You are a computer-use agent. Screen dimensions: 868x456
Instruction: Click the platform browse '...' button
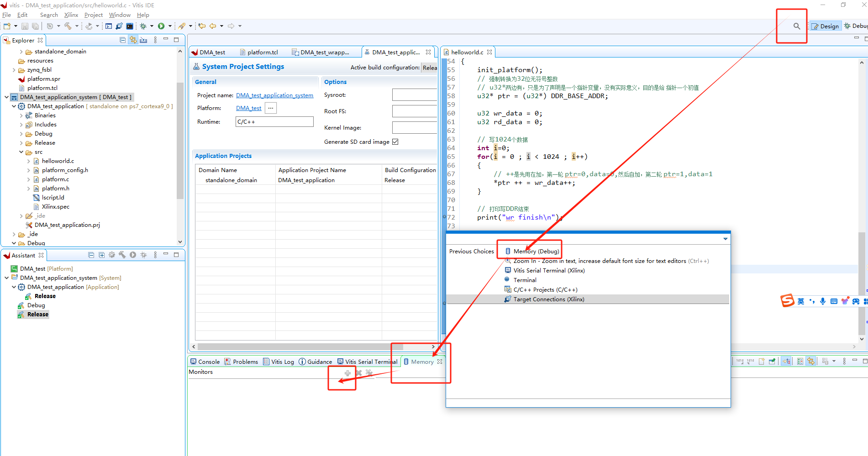point(271,108)
